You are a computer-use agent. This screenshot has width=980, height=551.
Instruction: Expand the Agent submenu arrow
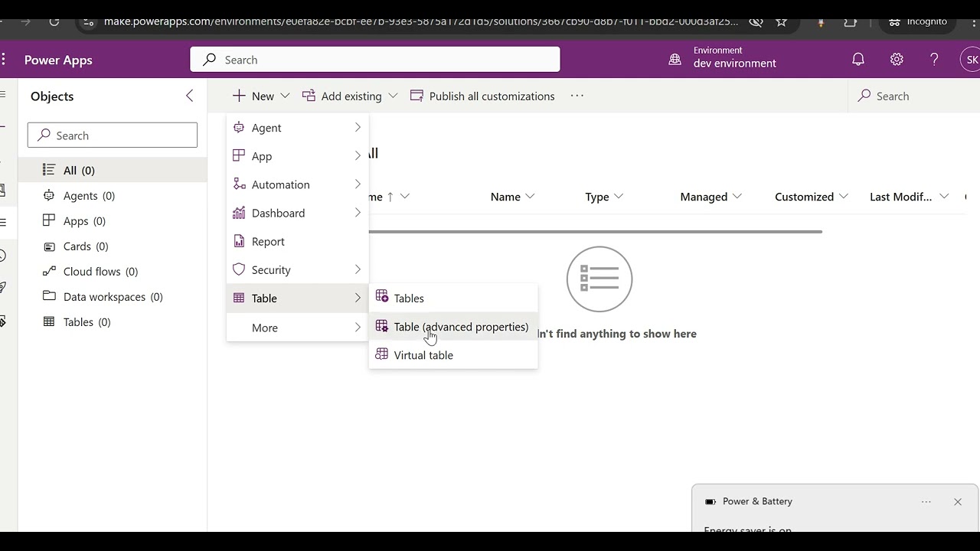coord(358,128)
